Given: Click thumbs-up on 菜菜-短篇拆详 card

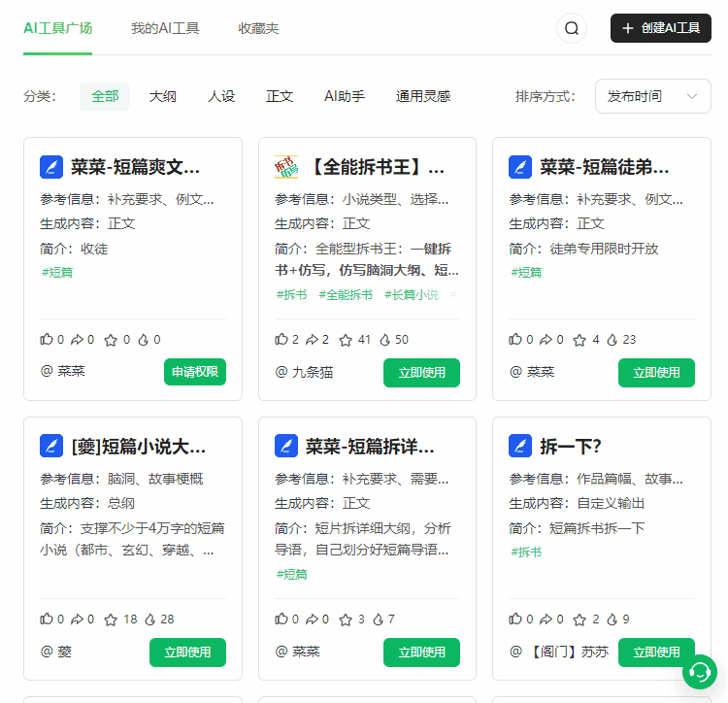Looking at the screenshot, I should (x=281, y=619).
